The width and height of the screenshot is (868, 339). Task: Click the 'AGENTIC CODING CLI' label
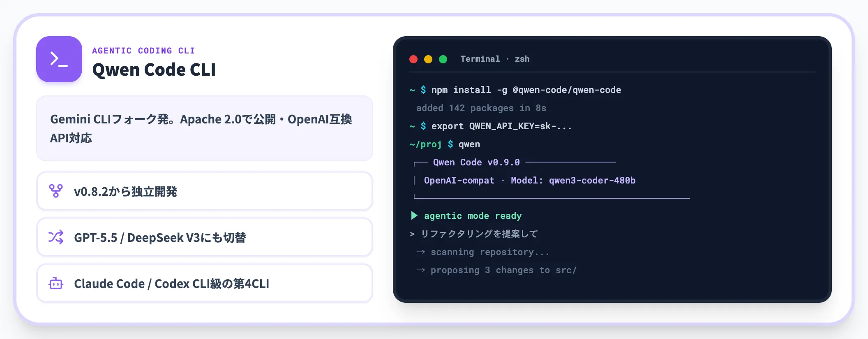(x=143, y=51)
